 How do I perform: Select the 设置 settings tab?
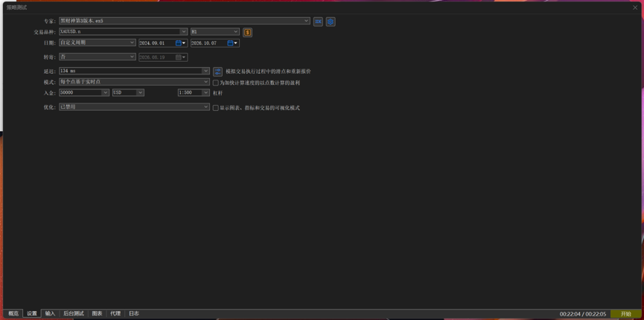pyautogui.click(x=32, y=313)
